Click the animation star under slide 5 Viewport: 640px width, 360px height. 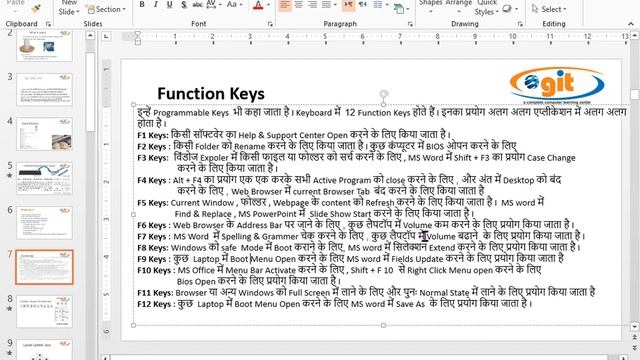click(x=10, y=176)
